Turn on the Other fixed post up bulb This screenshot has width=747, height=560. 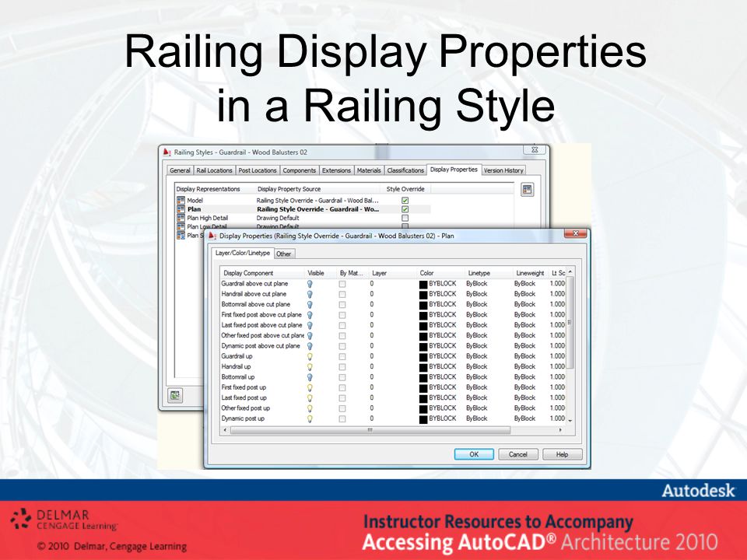[x=310, y=408]
